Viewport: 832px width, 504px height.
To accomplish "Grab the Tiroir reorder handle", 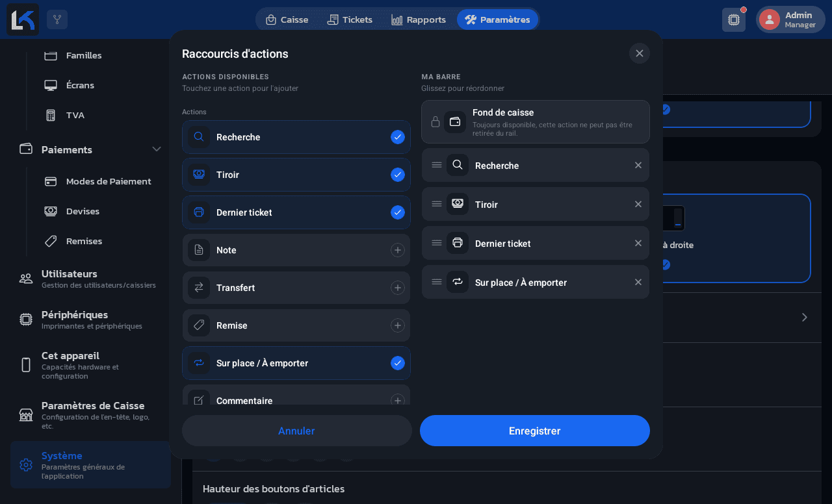I will coord(437,204).
